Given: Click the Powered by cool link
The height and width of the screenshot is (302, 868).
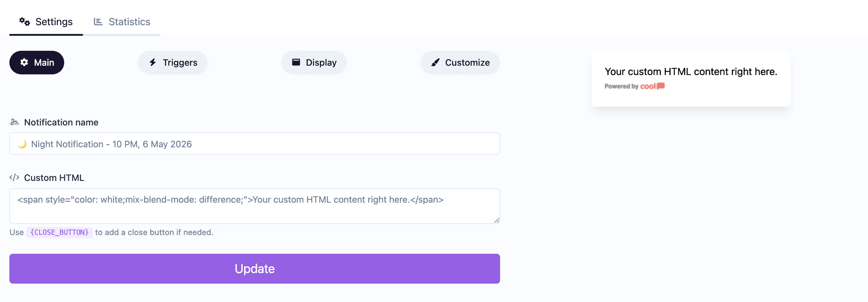Looking at the screenshot, I should [634, 86].
